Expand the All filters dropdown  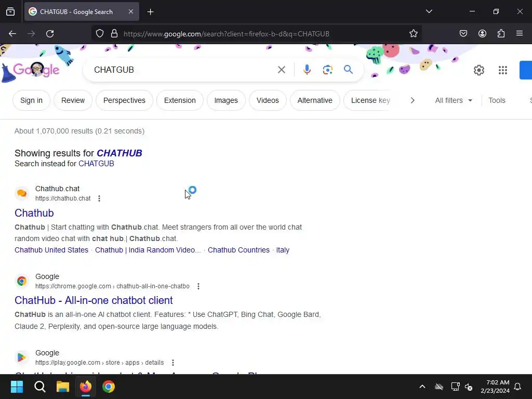point(454,100)
